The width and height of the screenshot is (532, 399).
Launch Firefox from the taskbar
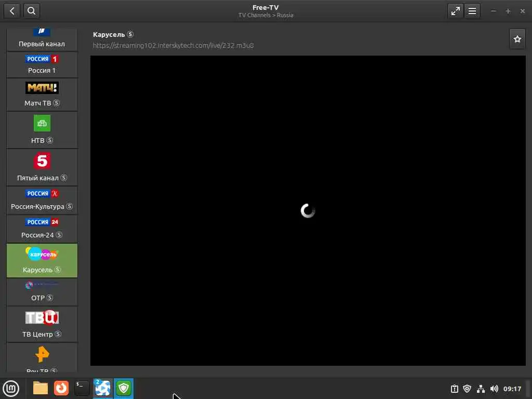(61, 388)
